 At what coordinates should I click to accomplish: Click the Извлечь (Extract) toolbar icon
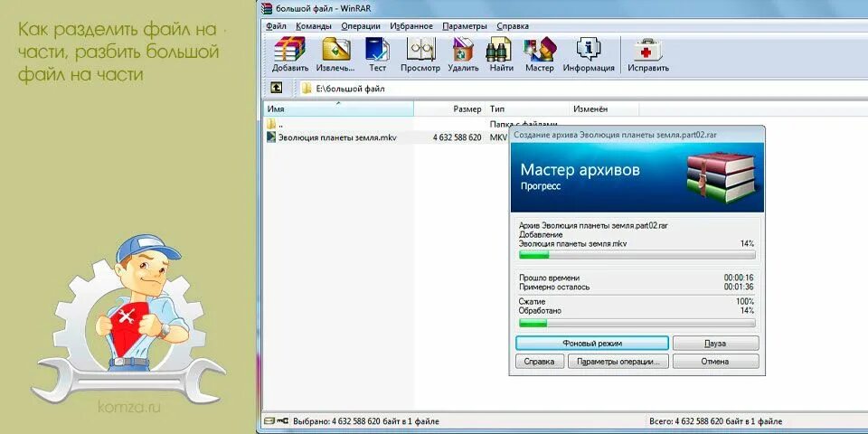335,54
